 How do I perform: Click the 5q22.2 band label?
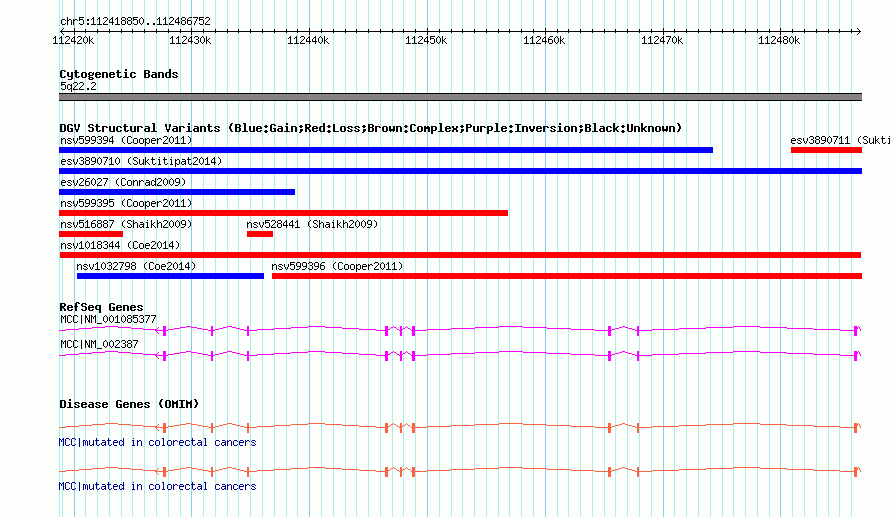click(78, 86)
